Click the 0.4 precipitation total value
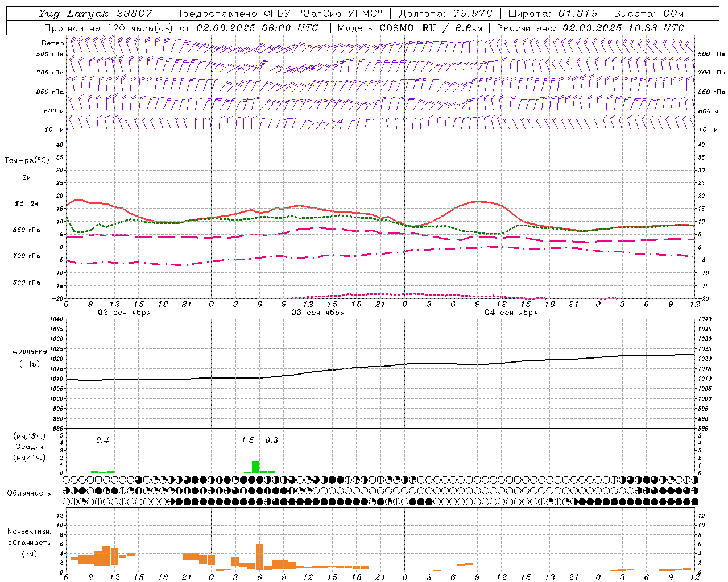The height and width of the screenshot is (582, 728). point(102,440)
